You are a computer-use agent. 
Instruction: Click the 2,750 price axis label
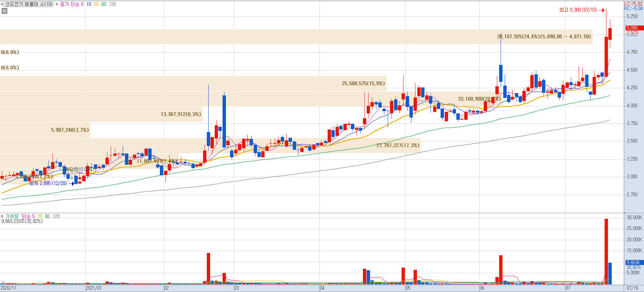(632, 195)
